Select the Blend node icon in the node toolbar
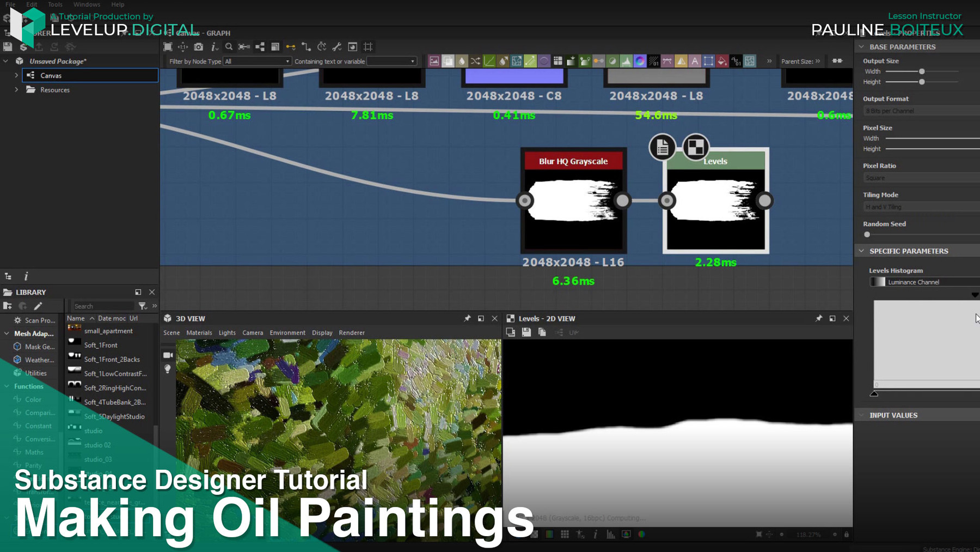 click(x=448, y=60)
